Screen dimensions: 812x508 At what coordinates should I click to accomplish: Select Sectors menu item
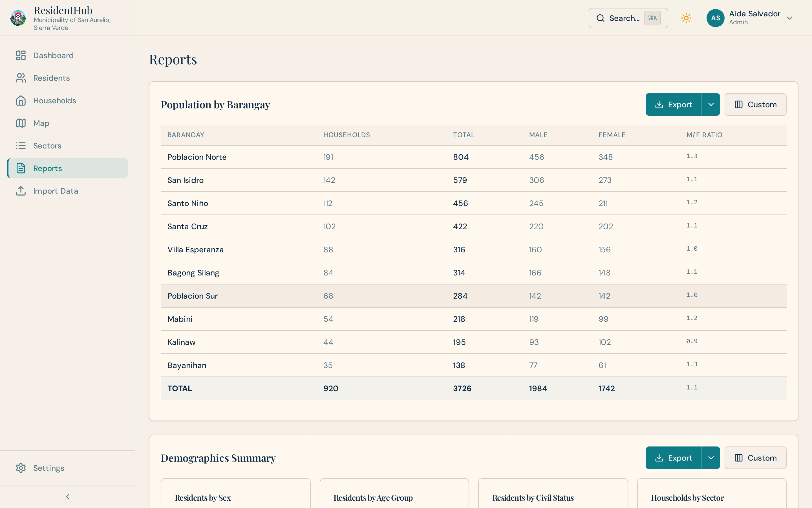click(x=67, y=145)
